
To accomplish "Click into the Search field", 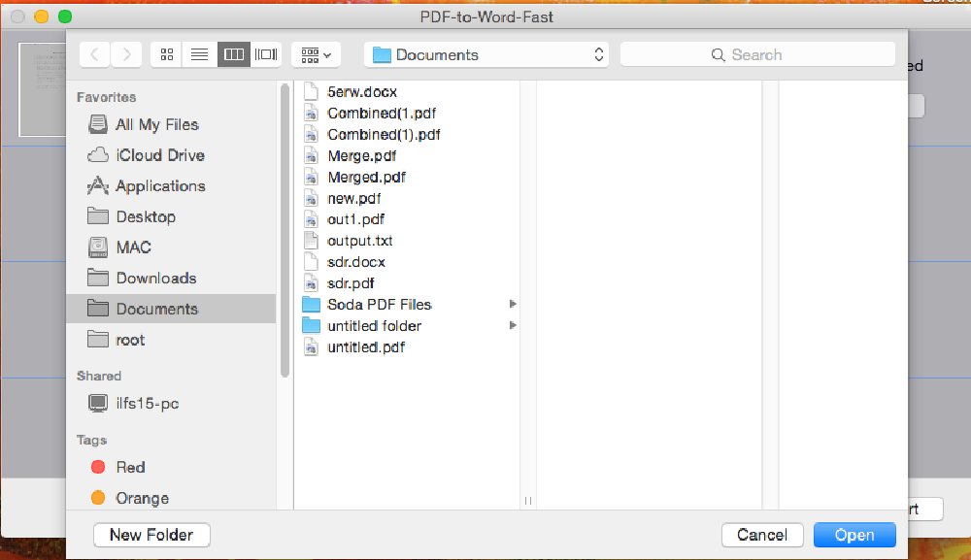I will 757,54.
